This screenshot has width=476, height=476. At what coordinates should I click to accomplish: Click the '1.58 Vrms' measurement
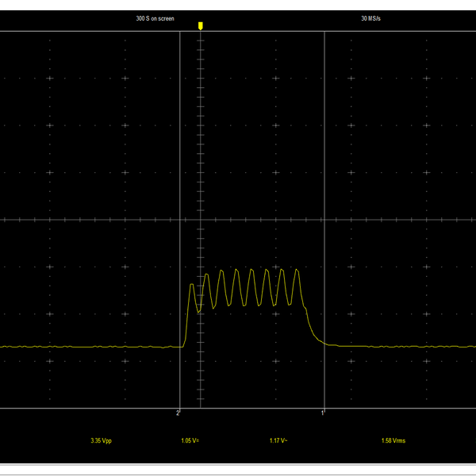pyautogui.click(x=393, y=440)
